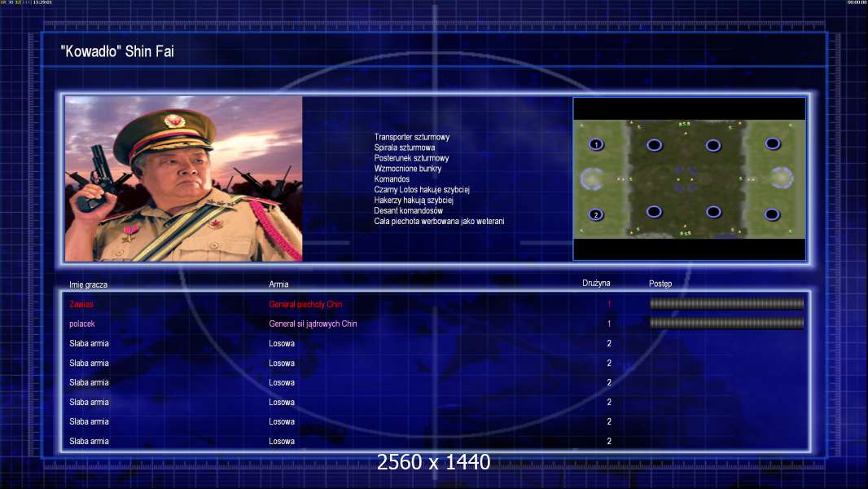Click the empty start slot right of position 2
868x489 pixels.
655,212
